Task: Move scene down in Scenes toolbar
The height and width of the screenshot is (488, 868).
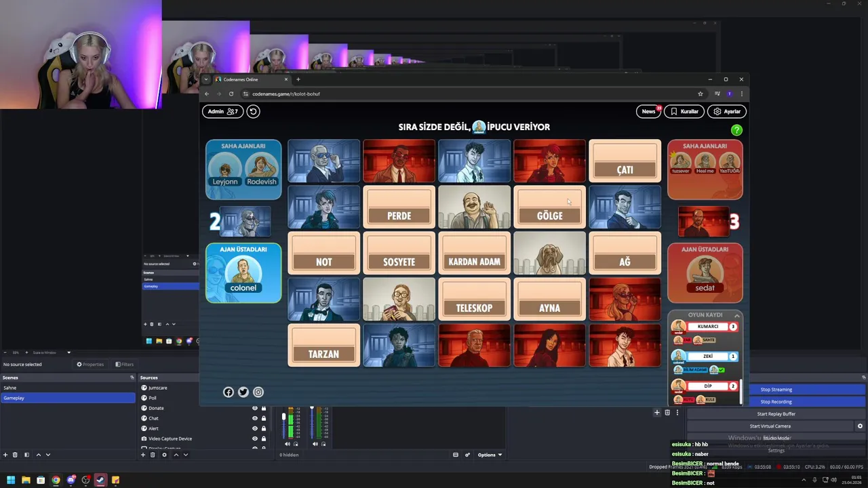Action: 47,455
